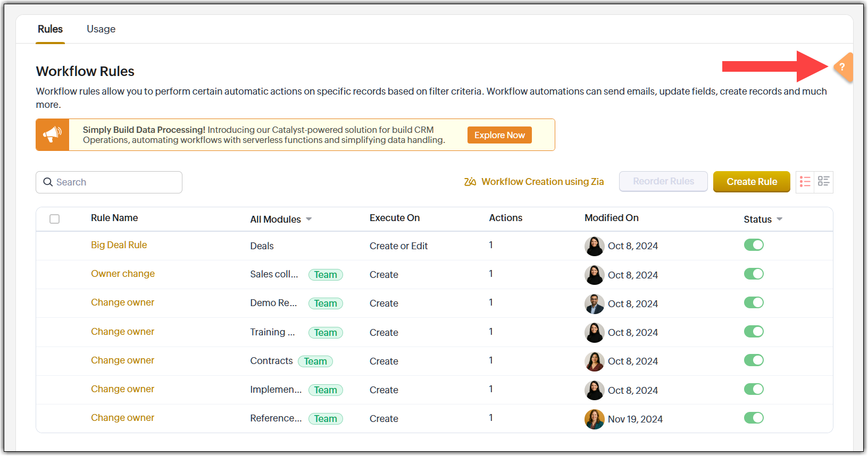Disable the Big Deal Rule status toggle
868x456 pixels.
coord(754,245)
